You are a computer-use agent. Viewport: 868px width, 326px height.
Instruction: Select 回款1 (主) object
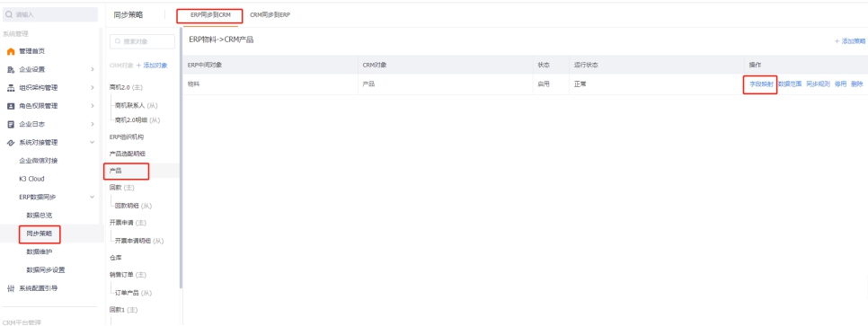tap(123, 310)
